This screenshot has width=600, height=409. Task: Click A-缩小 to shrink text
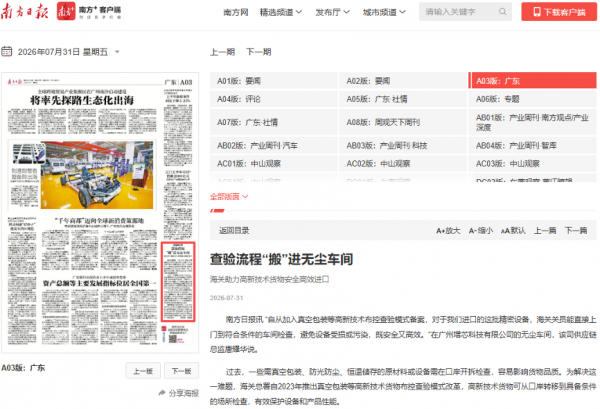[x=481, y=231]
